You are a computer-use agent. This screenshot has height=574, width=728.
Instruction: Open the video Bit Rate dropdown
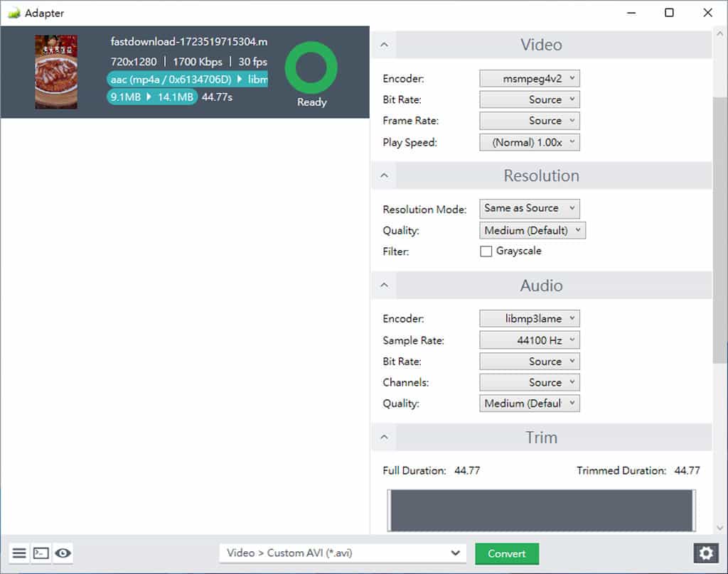[529, 99]
